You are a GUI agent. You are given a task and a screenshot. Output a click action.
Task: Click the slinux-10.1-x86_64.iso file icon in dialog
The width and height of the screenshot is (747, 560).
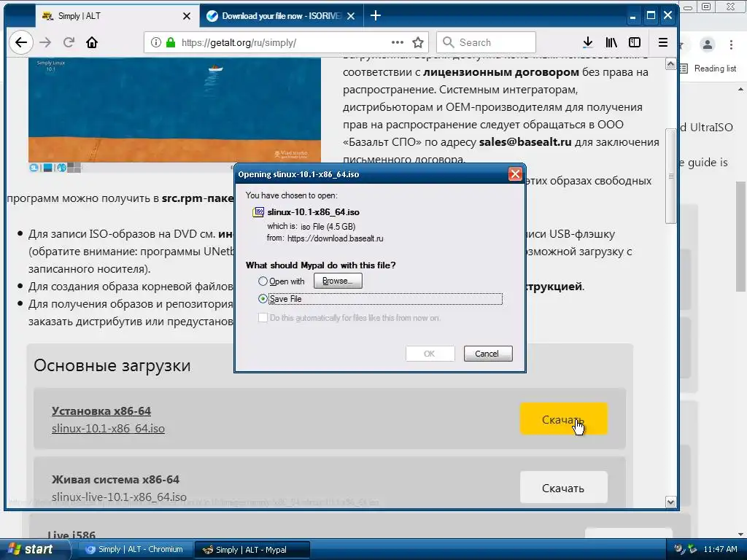point(258,212)
